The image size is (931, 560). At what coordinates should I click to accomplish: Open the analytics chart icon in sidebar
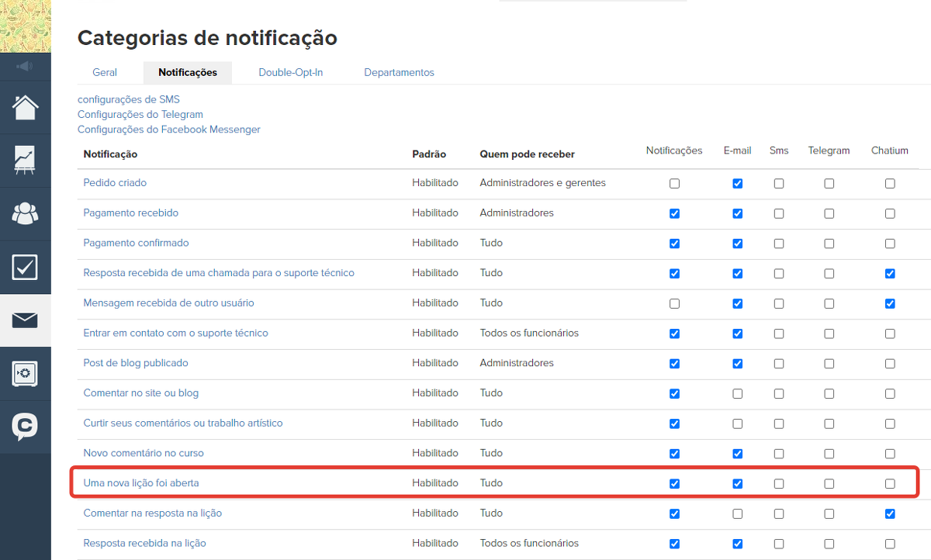pyautogui.click(x=26, y=161)
